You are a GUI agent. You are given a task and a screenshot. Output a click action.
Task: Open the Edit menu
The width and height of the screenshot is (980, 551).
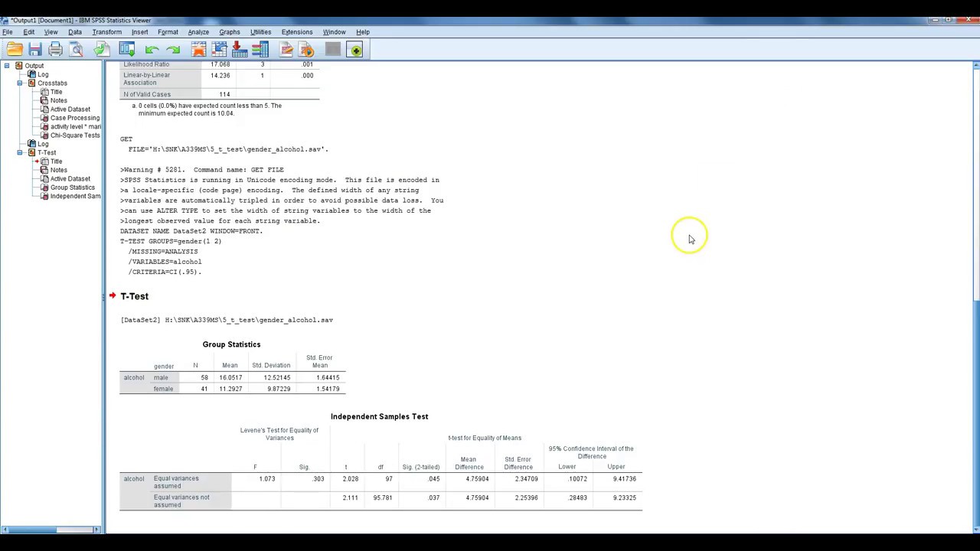tap(28, 32)
